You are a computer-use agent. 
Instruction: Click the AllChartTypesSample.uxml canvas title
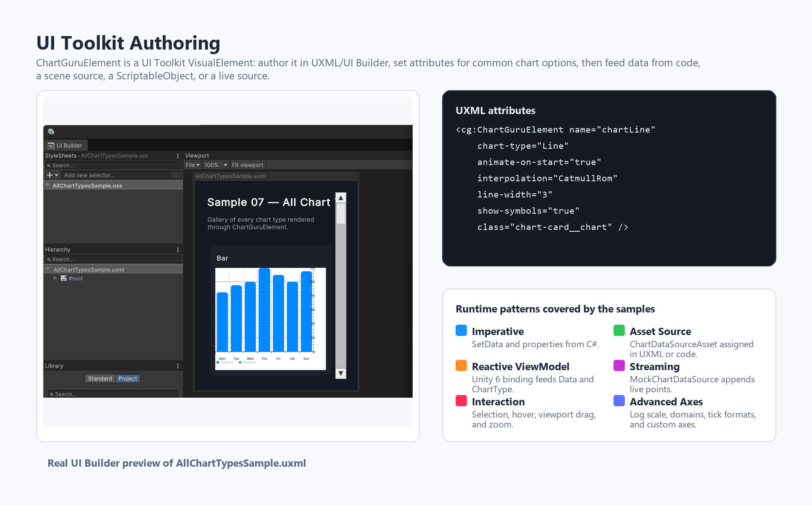(231, 176)
